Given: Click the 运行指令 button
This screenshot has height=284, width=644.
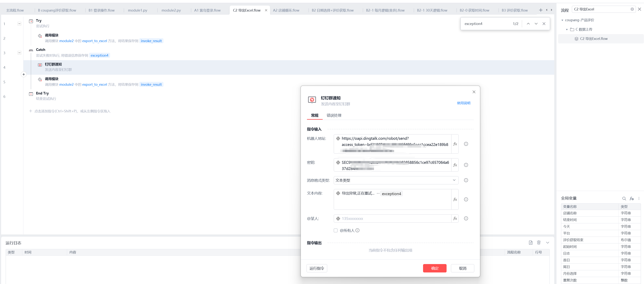Looking at the screenshot, I should tap(316, 268).
